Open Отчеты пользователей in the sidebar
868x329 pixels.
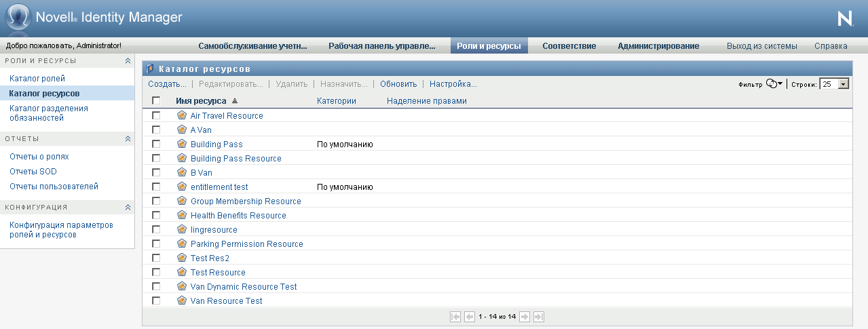[x=54, y=187]
